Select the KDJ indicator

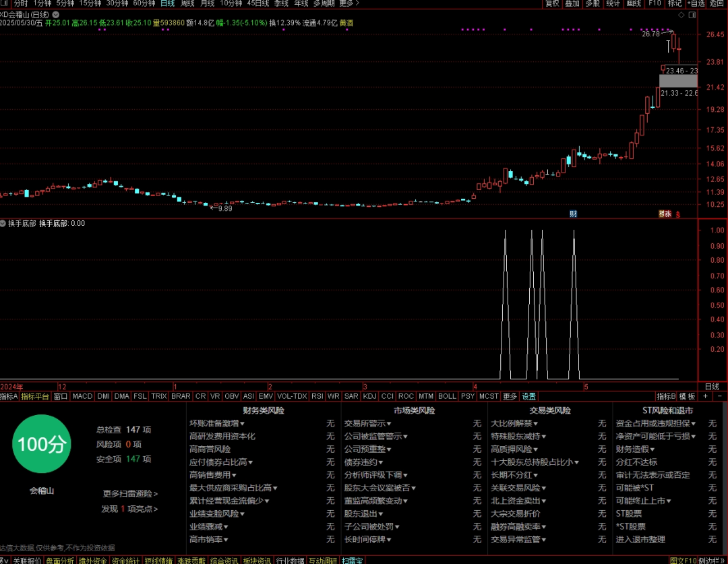[369, 396]
